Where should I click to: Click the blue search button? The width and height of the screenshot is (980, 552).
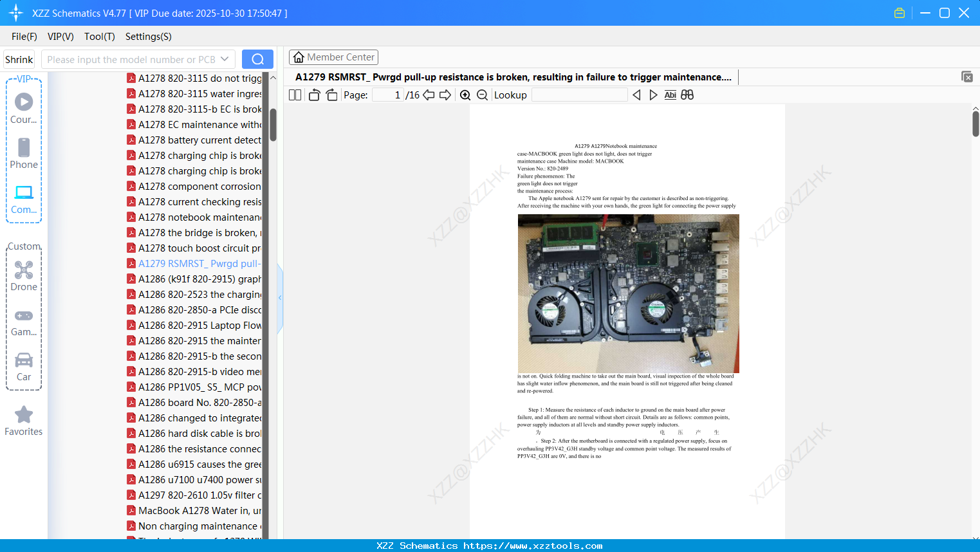click(x=257, y=59)
